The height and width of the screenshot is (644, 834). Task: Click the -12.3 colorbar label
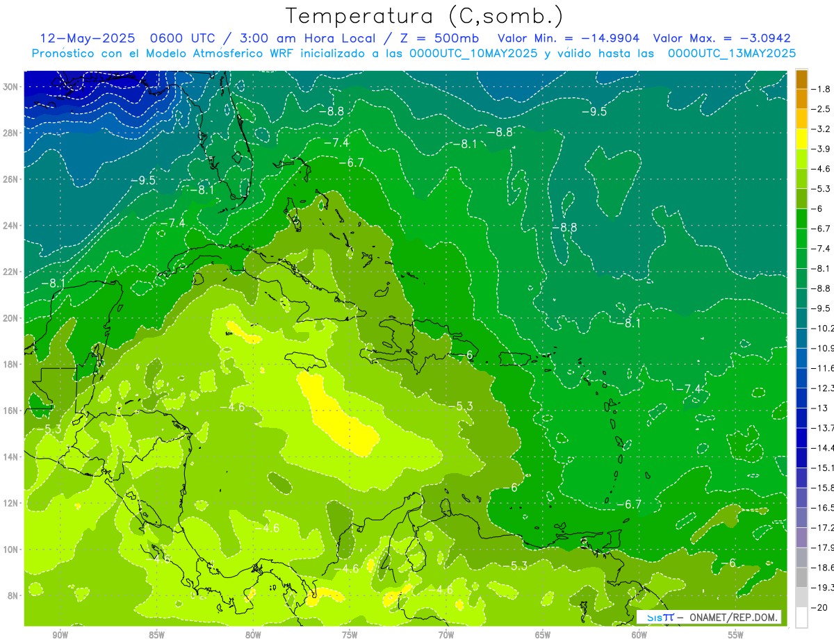click(x=823, y=388)
